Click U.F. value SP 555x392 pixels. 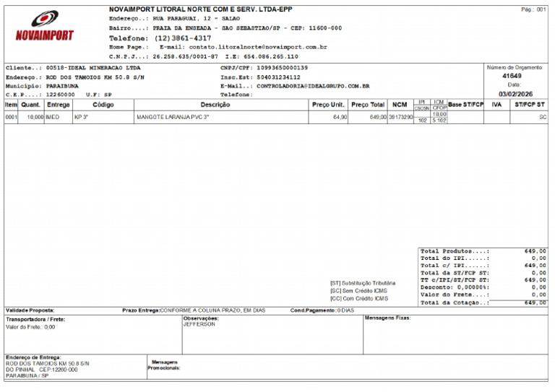point(108,95)
